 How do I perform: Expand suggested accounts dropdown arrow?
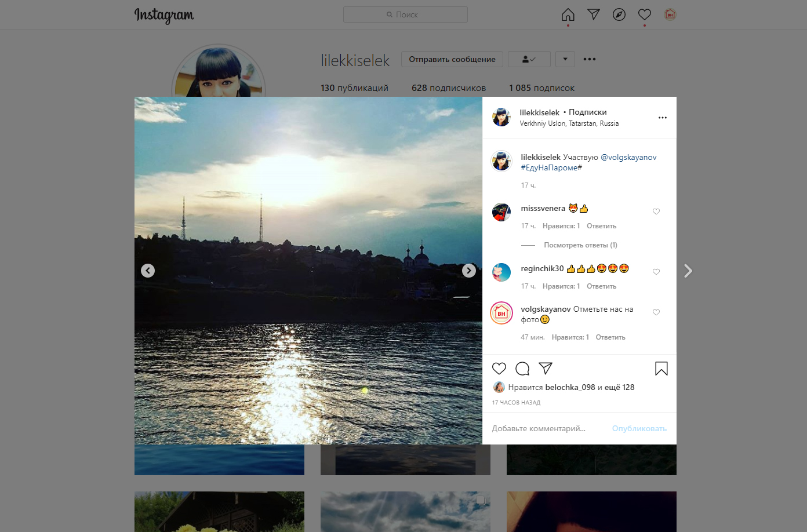pyautogui.click(x=565, y=59)
